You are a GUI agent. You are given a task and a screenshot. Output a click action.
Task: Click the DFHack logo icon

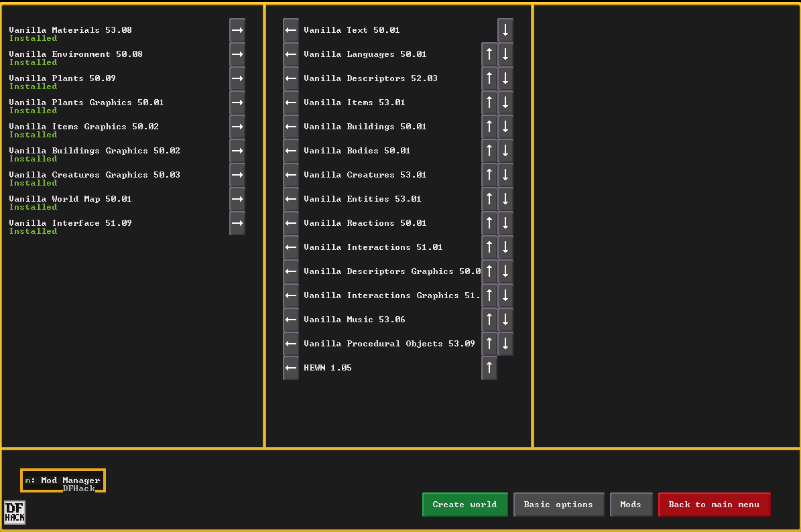15,513
